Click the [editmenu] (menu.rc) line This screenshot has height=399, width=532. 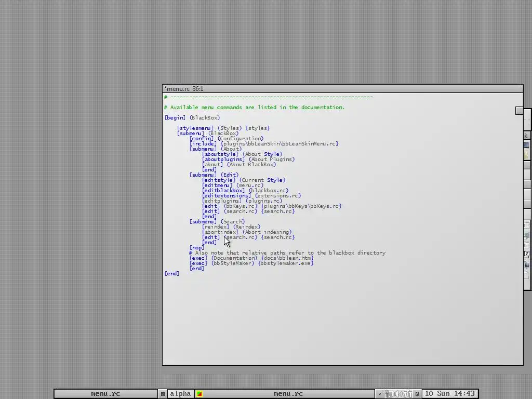tap(232, 185)
